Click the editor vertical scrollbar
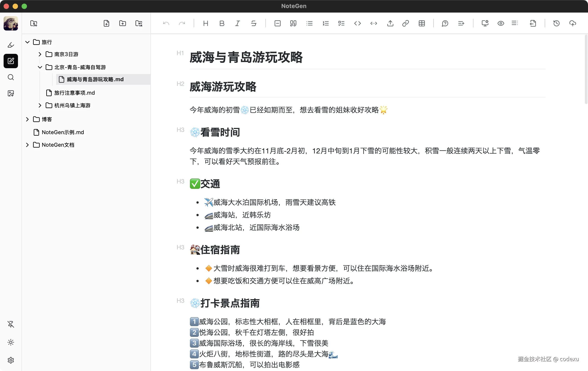 (x=586, y=70)
